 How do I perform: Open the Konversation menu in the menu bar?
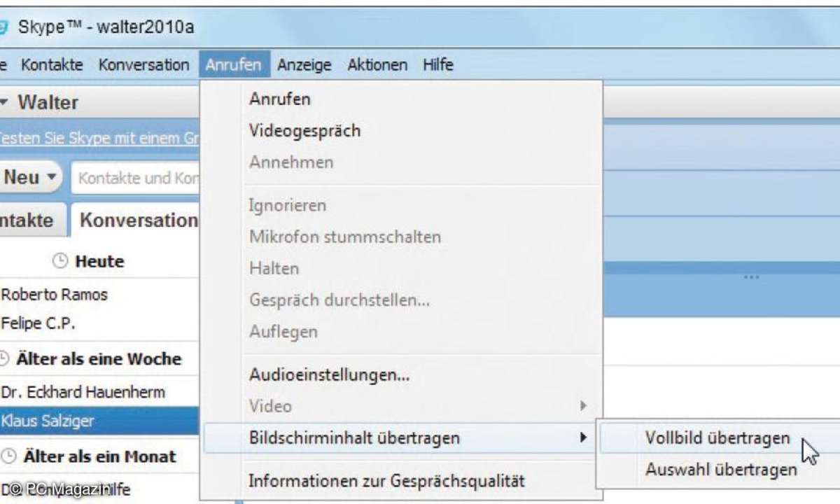pyautogui.click(x=143, y=65)
